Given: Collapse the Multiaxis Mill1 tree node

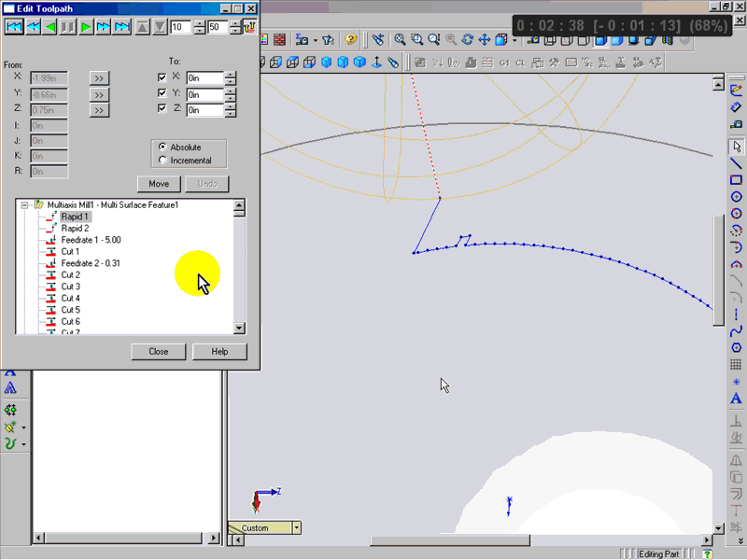Looking at the screenshot, I should click(x=24, y=205).
